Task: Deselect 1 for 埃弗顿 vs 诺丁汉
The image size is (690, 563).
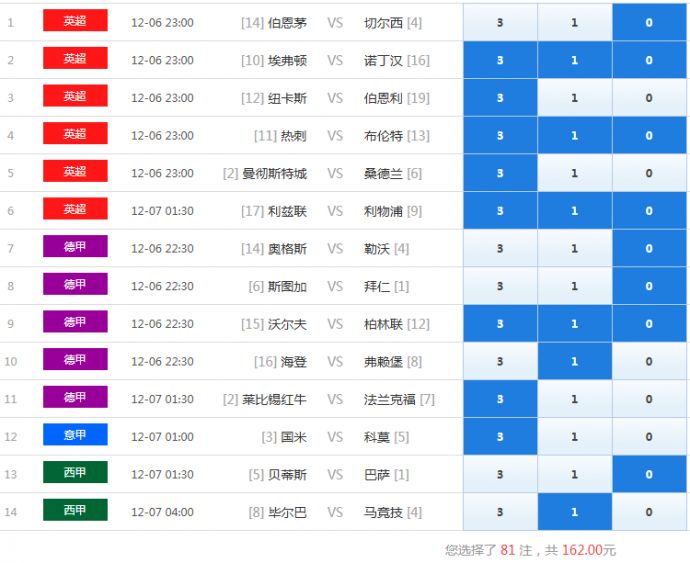Action: [575, 60]
